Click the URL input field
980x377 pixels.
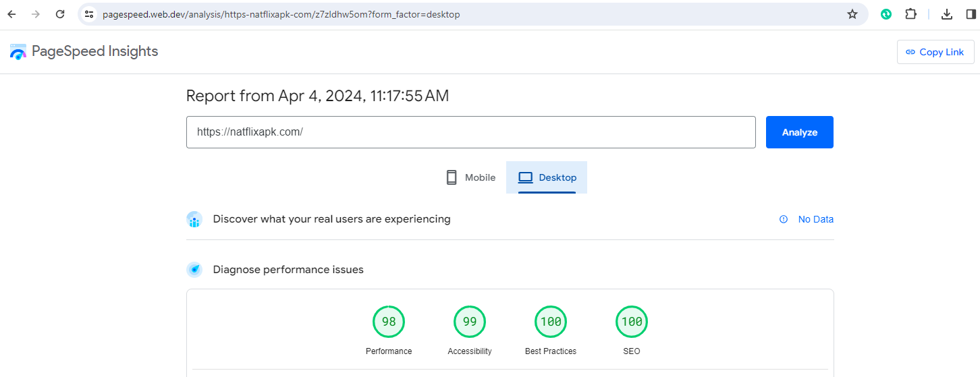(x=470, y=132)
